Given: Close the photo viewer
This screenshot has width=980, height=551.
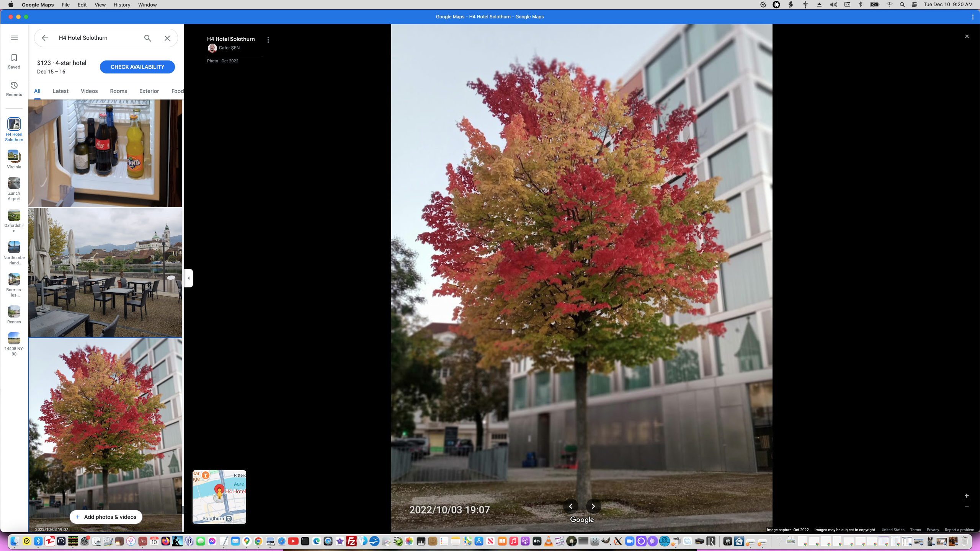Looking at the screenshot, I should 967,36.
